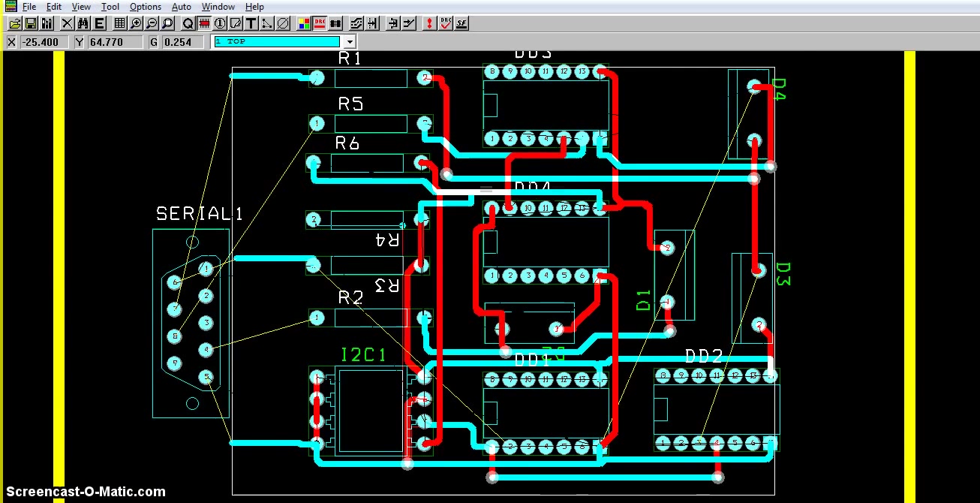Image resolution: width=980 pixels, height=503 pixels.
Task: Click the Find binoculars icon
Action: (83, 23)
